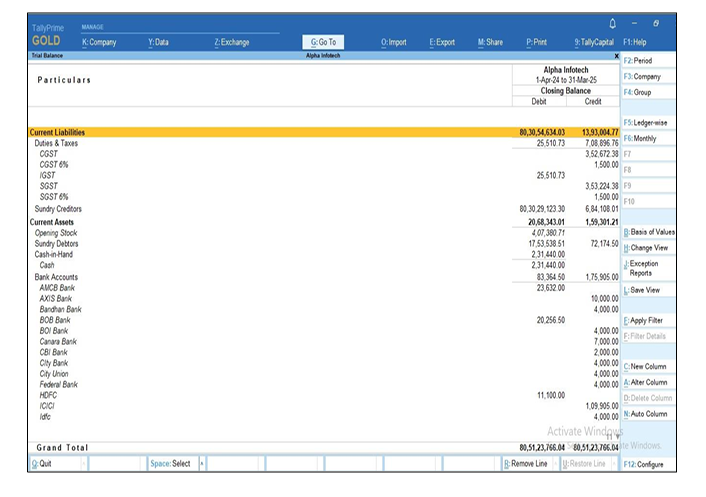
Task: Open F1: Help
Action: [x=635, y=42]
